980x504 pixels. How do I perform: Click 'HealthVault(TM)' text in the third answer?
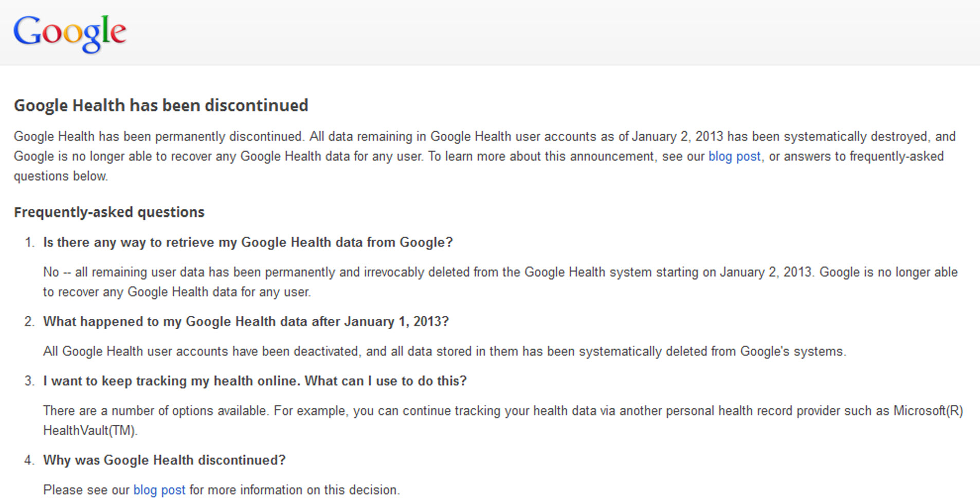90,430
